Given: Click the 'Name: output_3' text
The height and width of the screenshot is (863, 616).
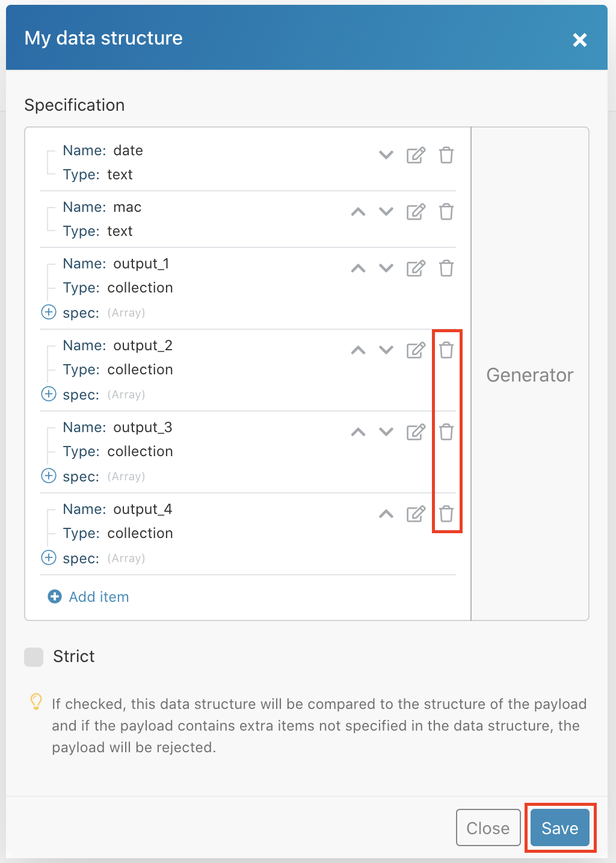Looking at the screenshot, I should (x=117, y=427).
